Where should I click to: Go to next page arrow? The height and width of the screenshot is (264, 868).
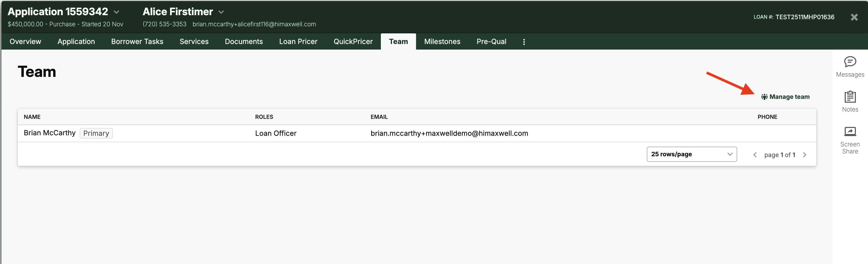pos(805,155)
